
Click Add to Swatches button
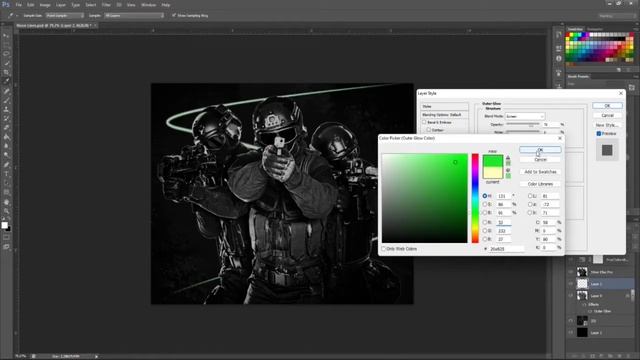pos(540,172)
